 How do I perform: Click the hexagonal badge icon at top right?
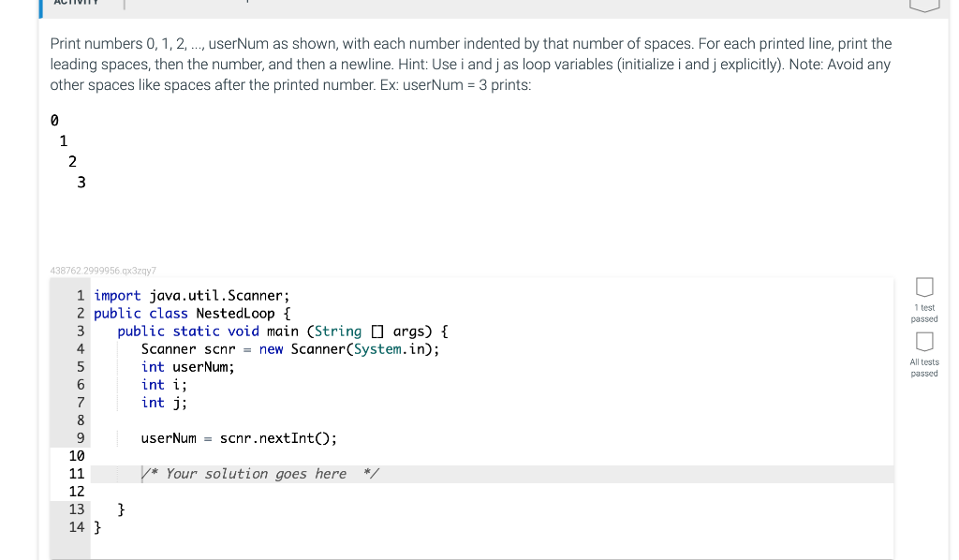tap(924, 5)
